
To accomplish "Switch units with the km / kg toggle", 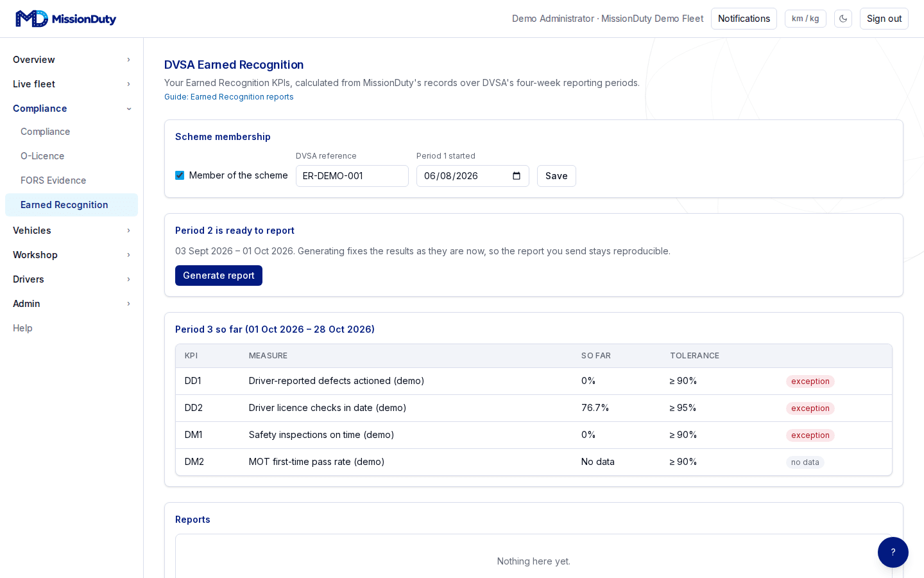I will (x=805, y=19).
